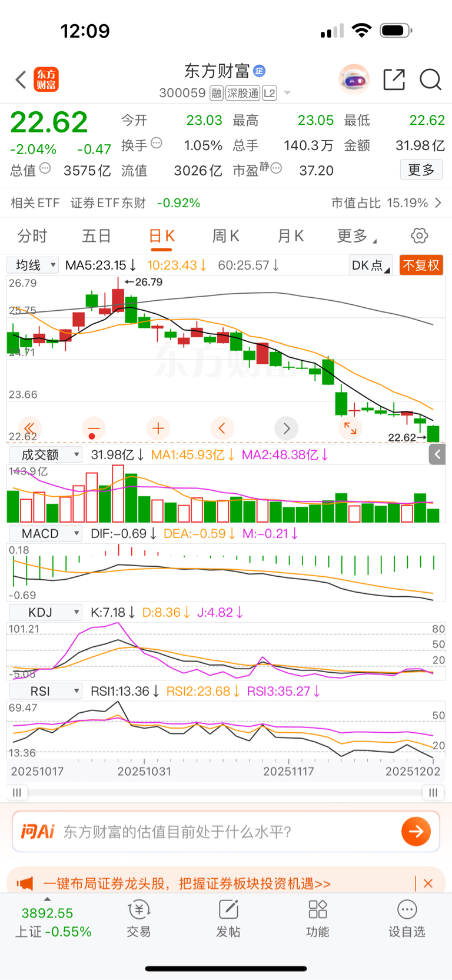452x980 pixels.
Task: Open 市值占比 15.19% chevron
Action: pos(438,203)
